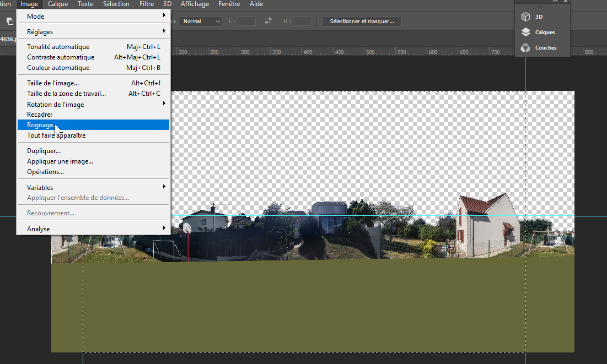Open the Couches panel icon
607x364 pixels.
click(526, 48)
